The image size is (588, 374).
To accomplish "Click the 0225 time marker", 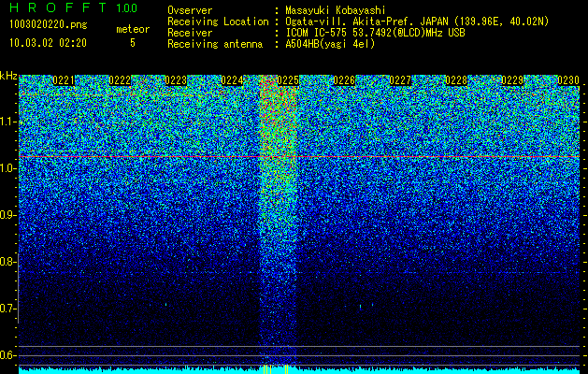I will [288, 80].
